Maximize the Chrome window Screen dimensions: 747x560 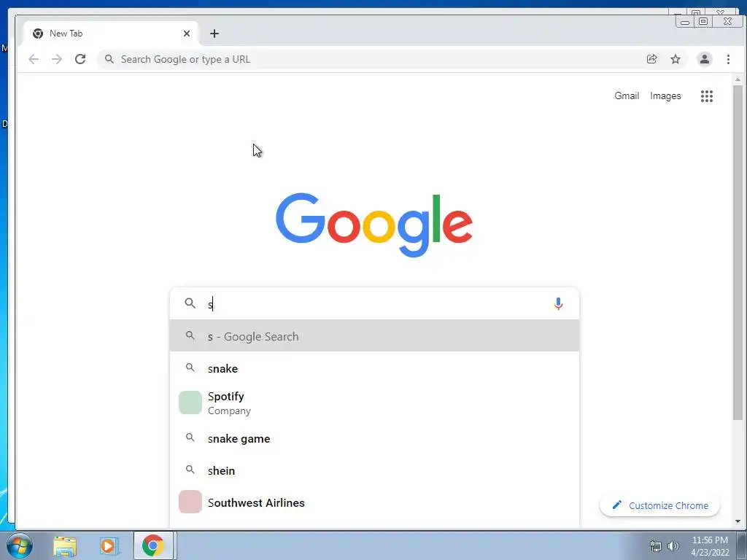pos(703,21)
